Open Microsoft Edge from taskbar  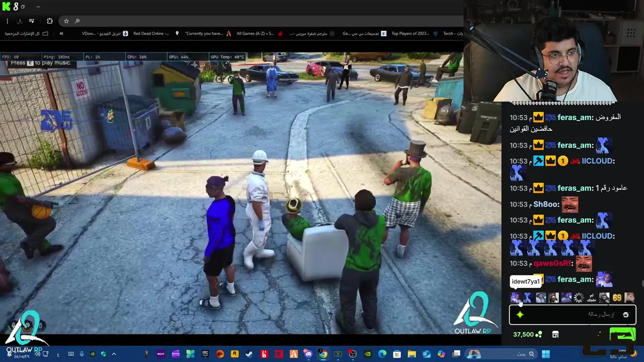(x=382, y=354)
